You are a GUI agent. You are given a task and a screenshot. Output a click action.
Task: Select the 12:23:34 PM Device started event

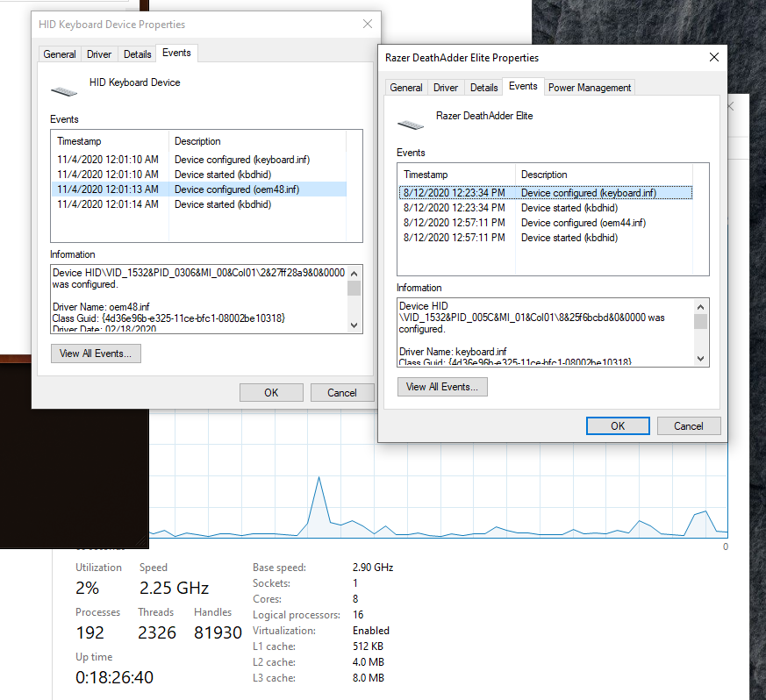pyautogui.click(x=545, y=208)
